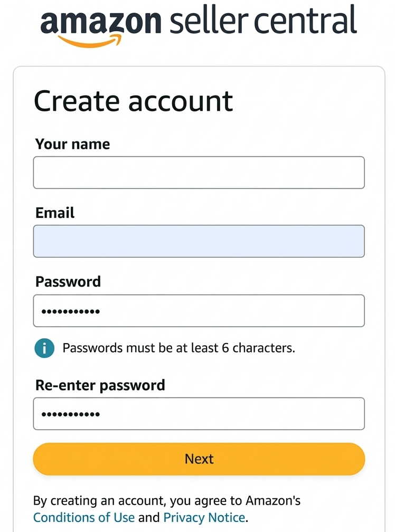Open the Privacy Notice link

click(204, 517)
